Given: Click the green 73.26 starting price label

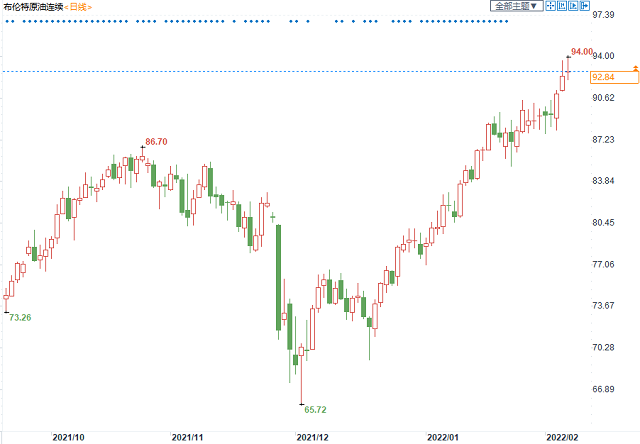Looking at the screenshot, I should pos(20,317).
